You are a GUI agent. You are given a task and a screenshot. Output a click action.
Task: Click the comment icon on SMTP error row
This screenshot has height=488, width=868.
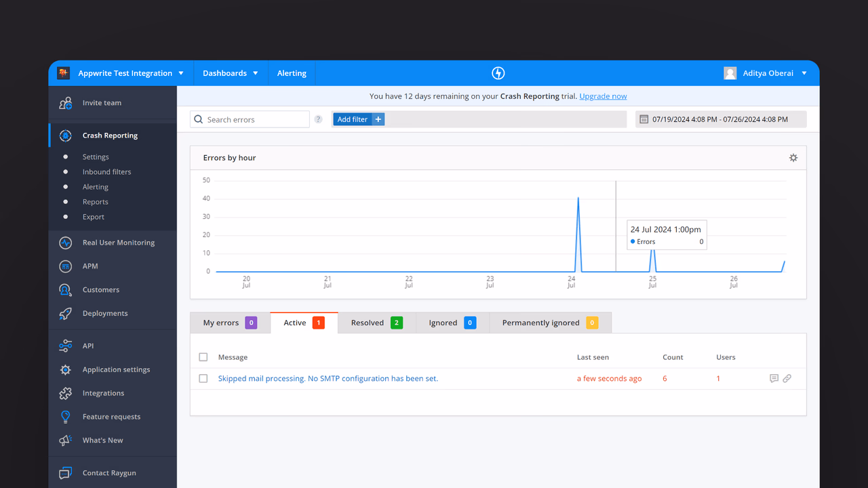[x=774, y=378]
